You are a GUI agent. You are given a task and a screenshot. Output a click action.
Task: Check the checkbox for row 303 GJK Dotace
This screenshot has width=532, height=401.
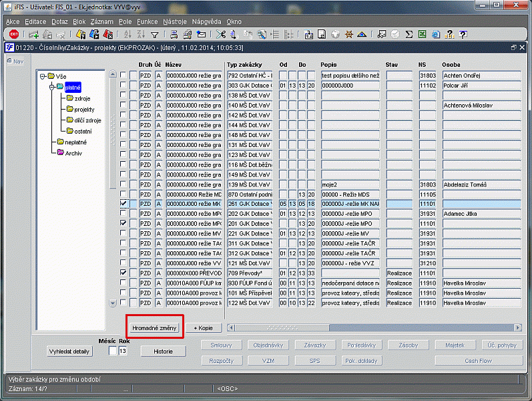point(123,84)
